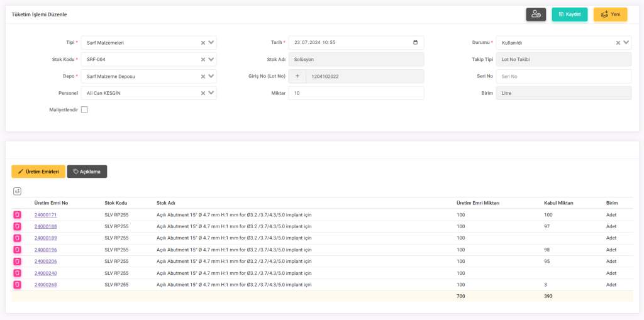Open the Açıklama tab
The height and width of the screenshot is (320, 644).
coord(87,172)
